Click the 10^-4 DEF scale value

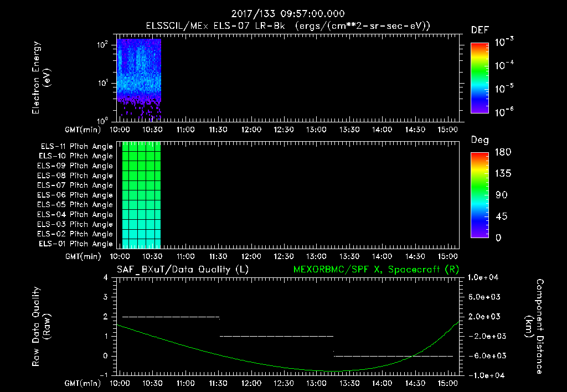[504, 65]
